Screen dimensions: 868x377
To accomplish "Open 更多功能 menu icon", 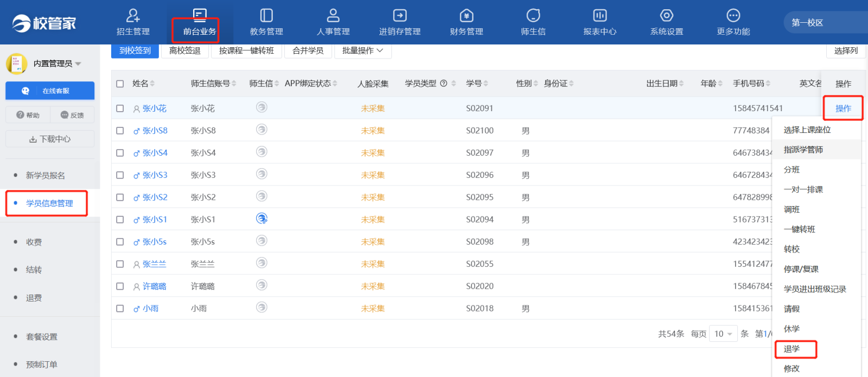I will click(733, 15).
